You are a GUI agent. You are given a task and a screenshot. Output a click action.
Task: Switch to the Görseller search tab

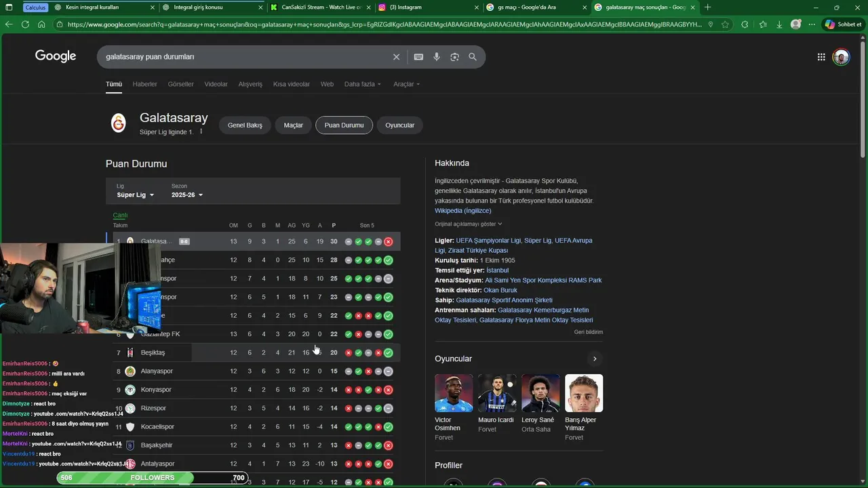coord(180,84)
